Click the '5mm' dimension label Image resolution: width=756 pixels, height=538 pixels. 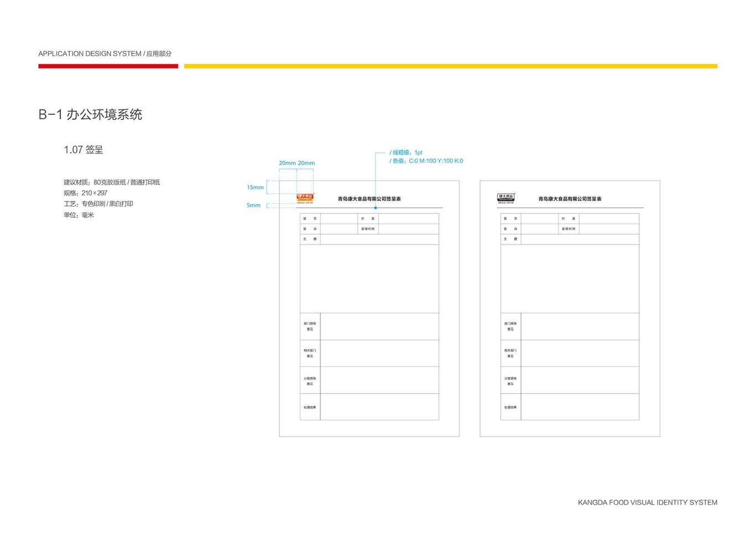[253, 205]
